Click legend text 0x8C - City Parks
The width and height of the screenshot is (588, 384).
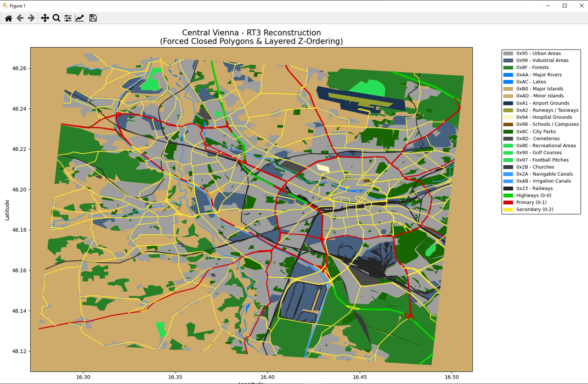coord(536,132)
